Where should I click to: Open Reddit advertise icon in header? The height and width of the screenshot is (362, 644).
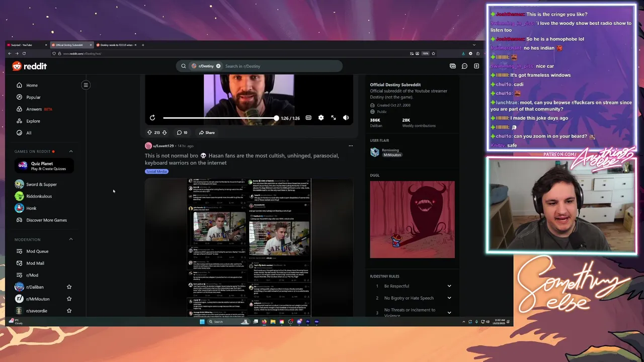coord(452,66)
